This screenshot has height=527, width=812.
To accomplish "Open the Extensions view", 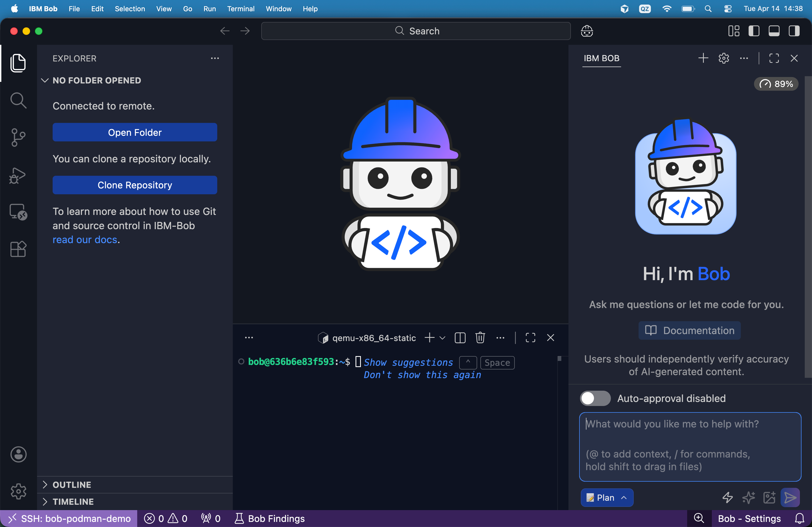I will click(x=18, y=249).
